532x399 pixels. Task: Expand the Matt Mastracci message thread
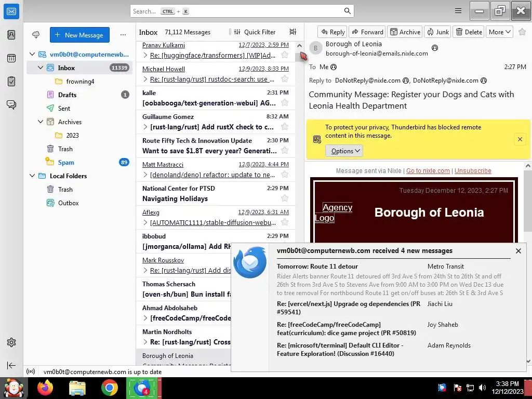[145, 175]
